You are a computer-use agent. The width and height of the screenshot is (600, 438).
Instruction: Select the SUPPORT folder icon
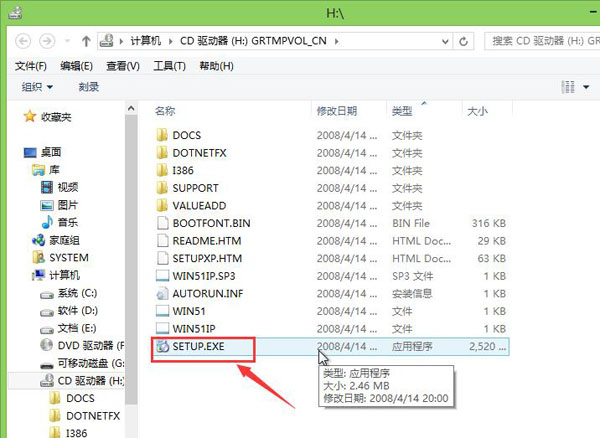click(x=162, y=188)
